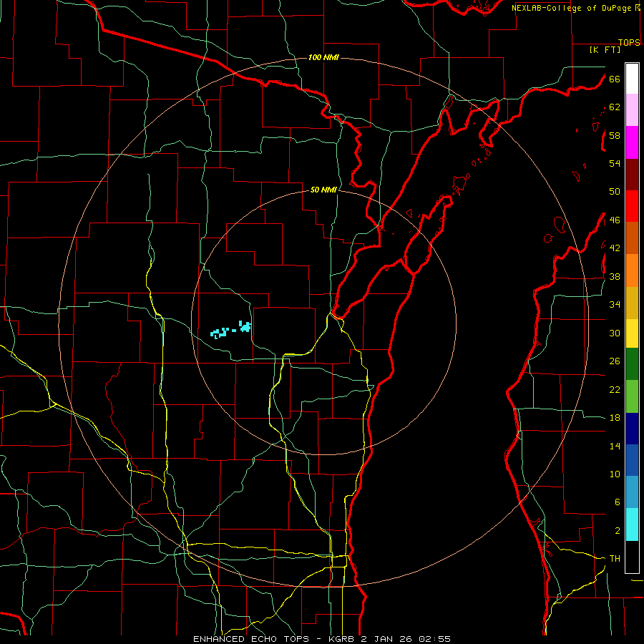
Task: Click the legend value '54'
Action: click(x=615, y=164)
